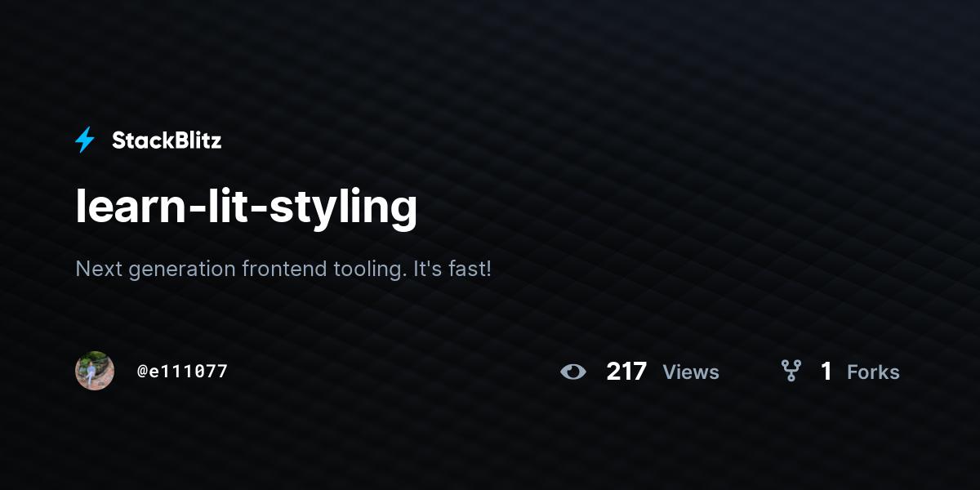Click the StackBlitz lightning bolt logo

pos(85,140)
